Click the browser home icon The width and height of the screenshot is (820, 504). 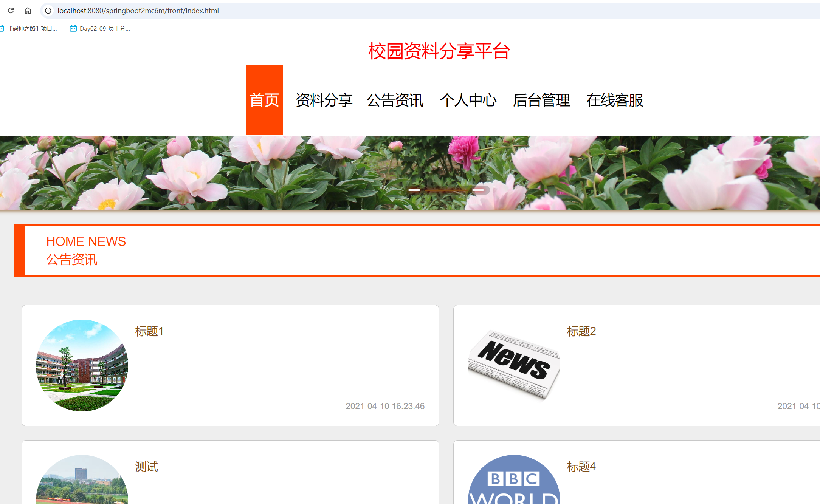pos(28,11)
